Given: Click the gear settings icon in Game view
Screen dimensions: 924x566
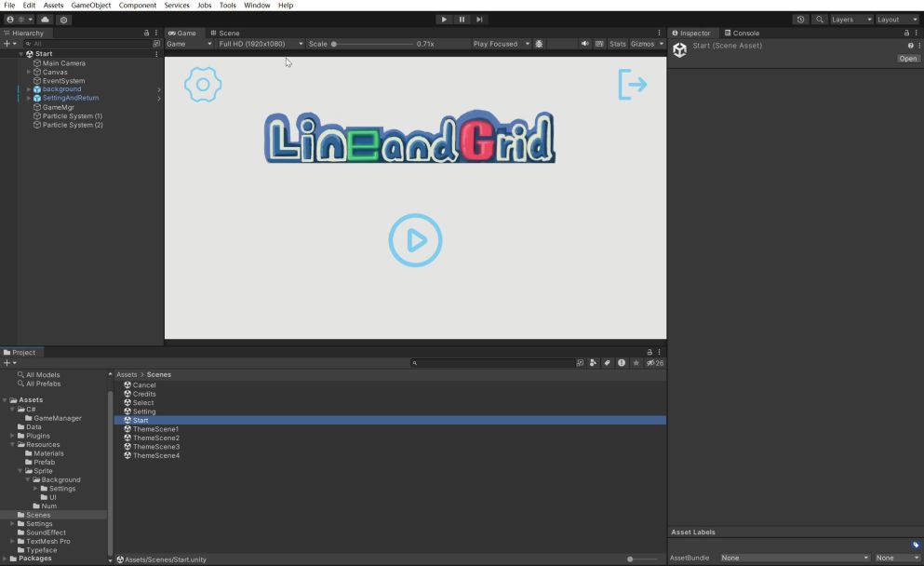Looking at the screenshot, I should tap(203, 85).
